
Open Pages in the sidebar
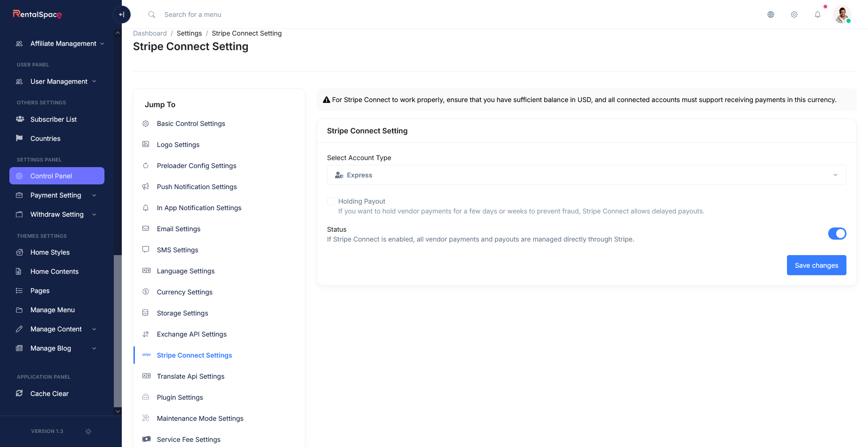[x=57, y=291]
